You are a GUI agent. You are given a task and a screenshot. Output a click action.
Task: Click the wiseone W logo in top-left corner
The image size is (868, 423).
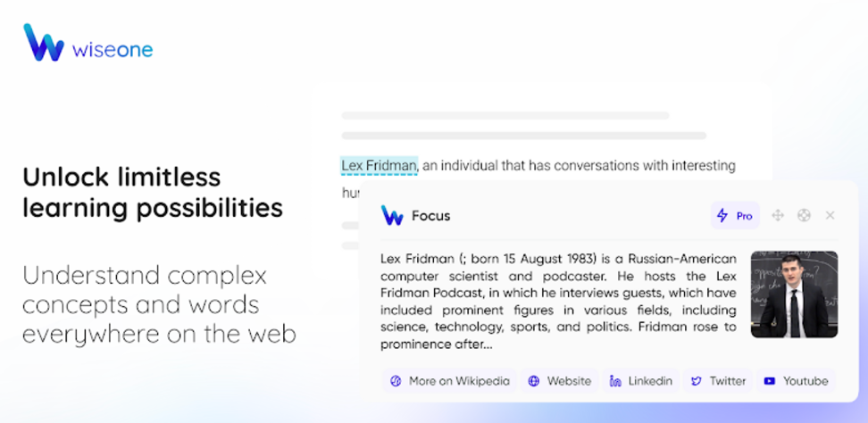tap(44, 42)
